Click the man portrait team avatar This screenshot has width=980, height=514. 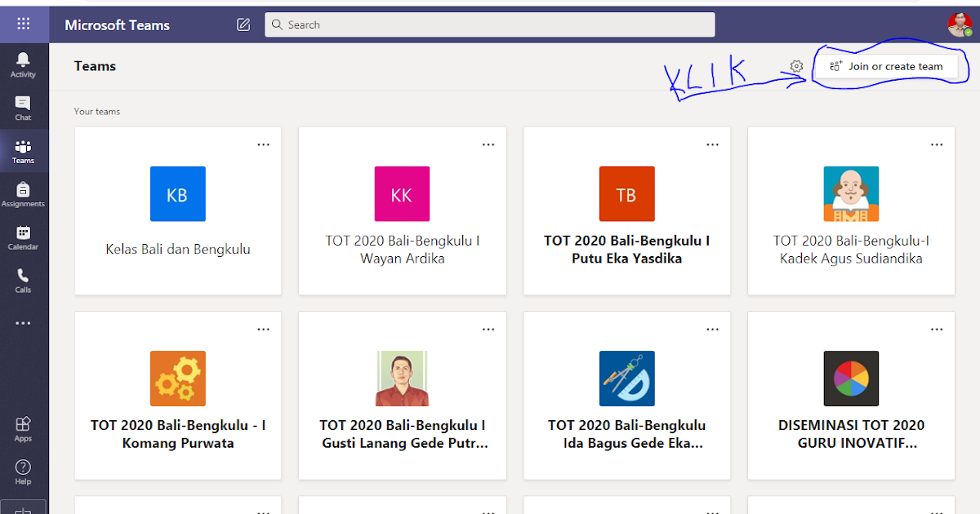(x=402, y=379)
